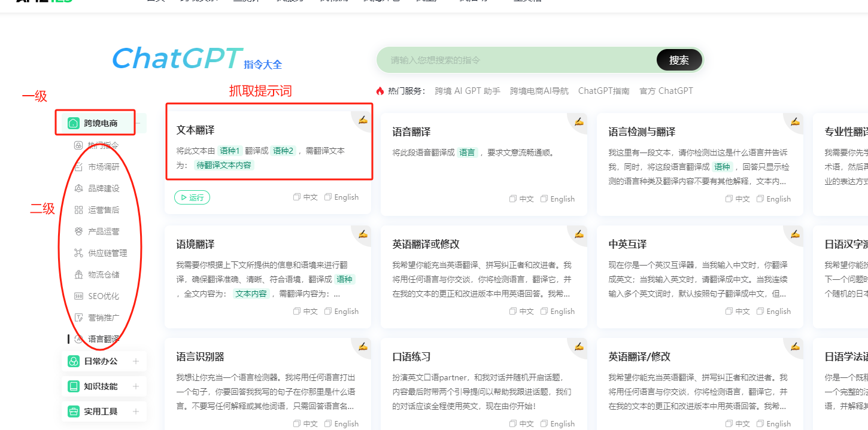Copy English prompt of 语境翻译 card
The height and width of the screenshot is (430, 868).
341,312
